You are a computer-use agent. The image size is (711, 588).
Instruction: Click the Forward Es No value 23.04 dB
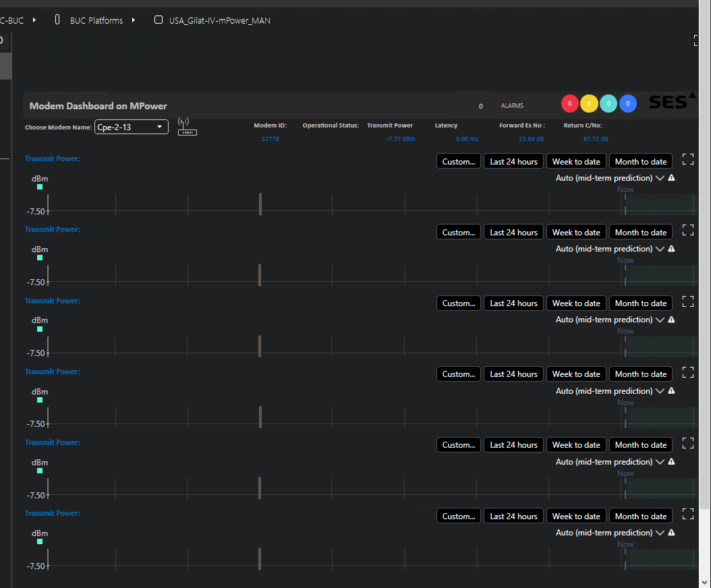[532, 139]
